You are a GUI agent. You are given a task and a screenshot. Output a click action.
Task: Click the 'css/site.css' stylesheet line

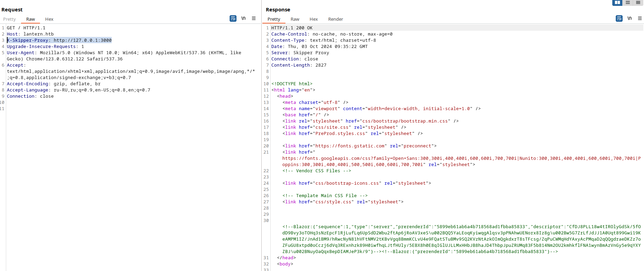tap(344, 127)
